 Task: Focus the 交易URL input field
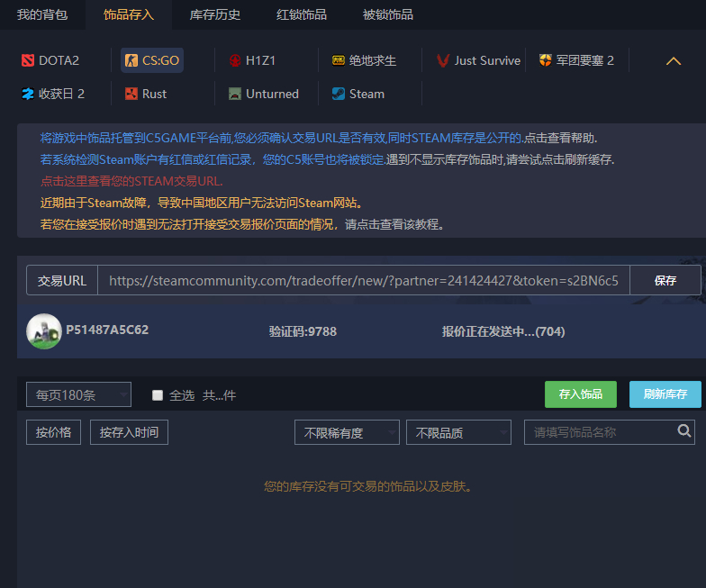point(364,281)
